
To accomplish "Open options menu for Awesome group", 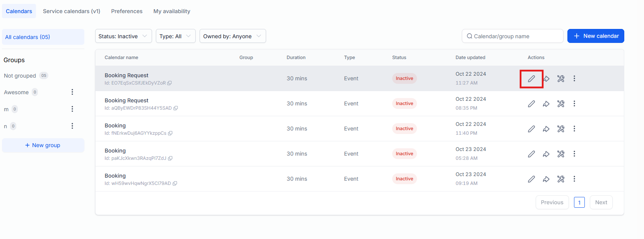I will (72, 92).
